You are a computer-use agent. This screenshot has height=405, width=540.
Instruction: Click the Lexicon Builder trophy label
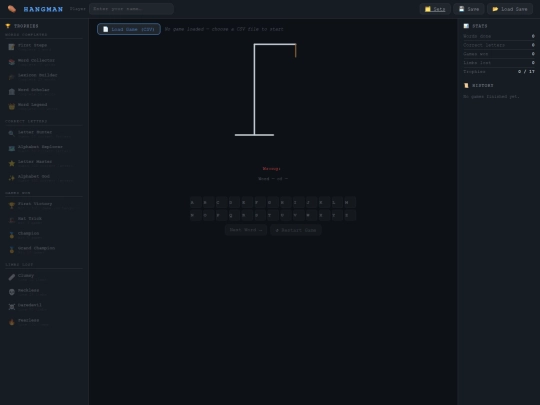click(x=38, y=75)
